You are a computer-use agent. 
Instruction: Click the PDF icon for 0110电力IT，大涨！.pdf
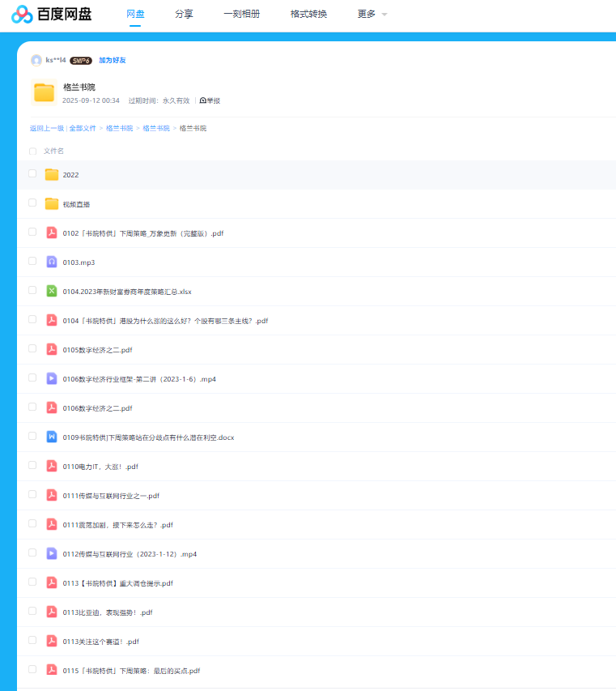coord(52,466)
